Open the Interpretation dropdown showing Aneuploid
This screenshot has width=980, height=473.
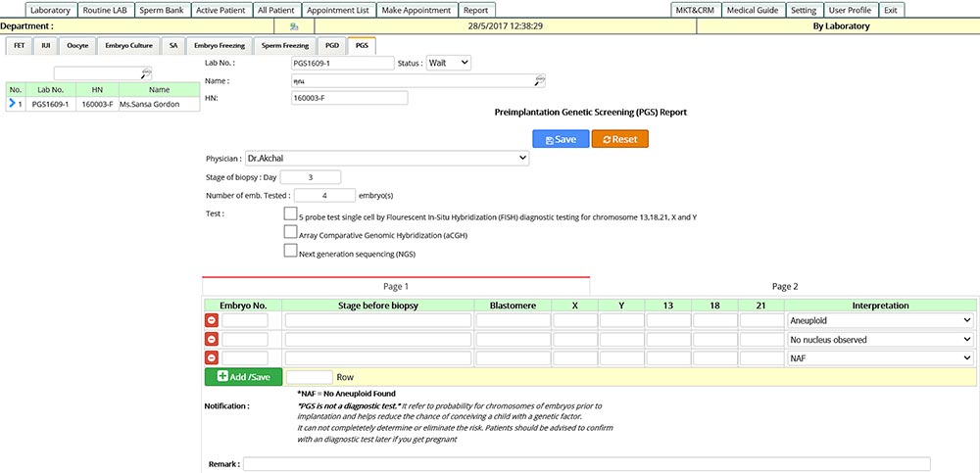pos(880,320)
